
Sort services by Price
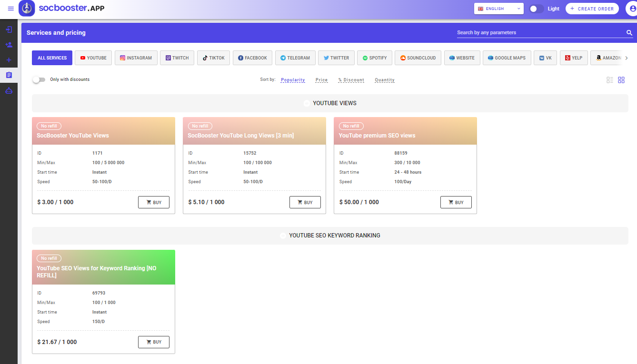point(321,80)
